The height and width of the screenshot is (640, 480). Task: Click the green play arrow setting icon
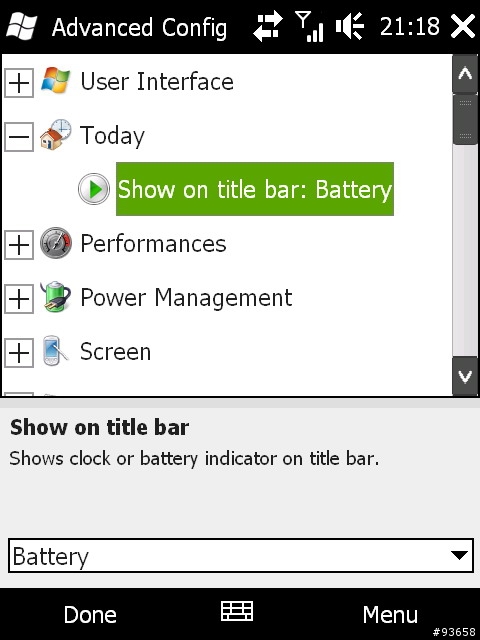[x=94, y=189]
